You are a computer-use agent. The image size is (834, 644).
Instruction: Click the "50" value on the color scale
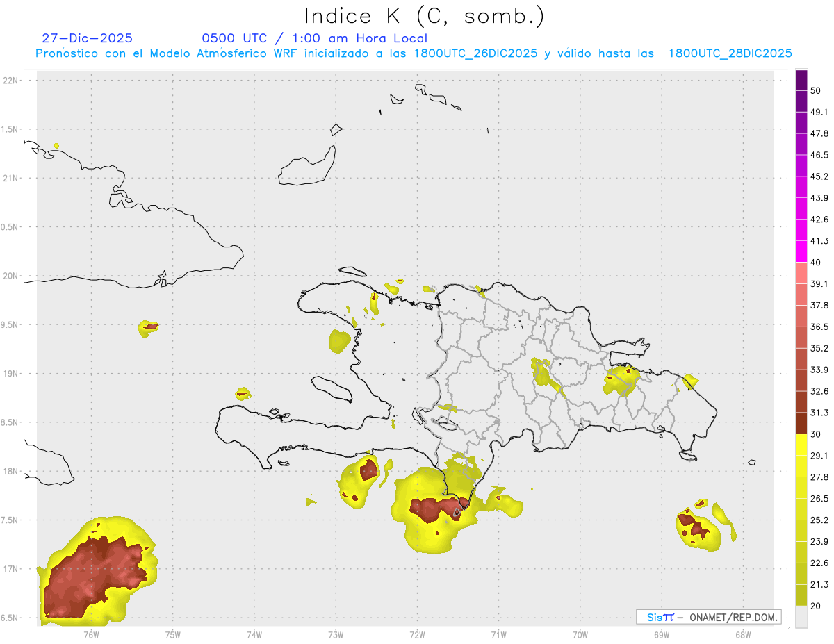tap(816, 91)
